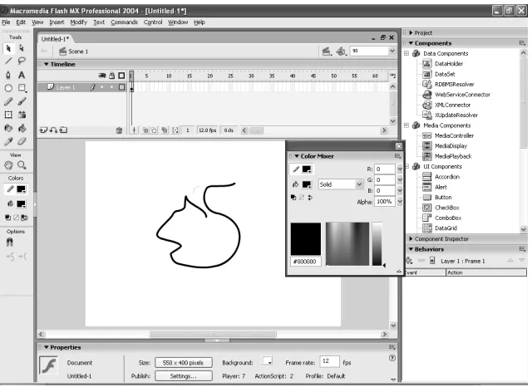Screen dimensions: 532x392
Task: Open the Control menu
Action: coord(153,22)
